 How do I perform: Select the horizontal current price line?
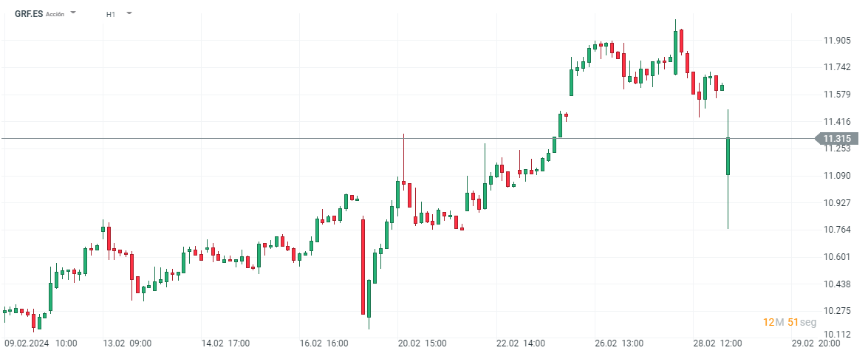pos(369,138)
